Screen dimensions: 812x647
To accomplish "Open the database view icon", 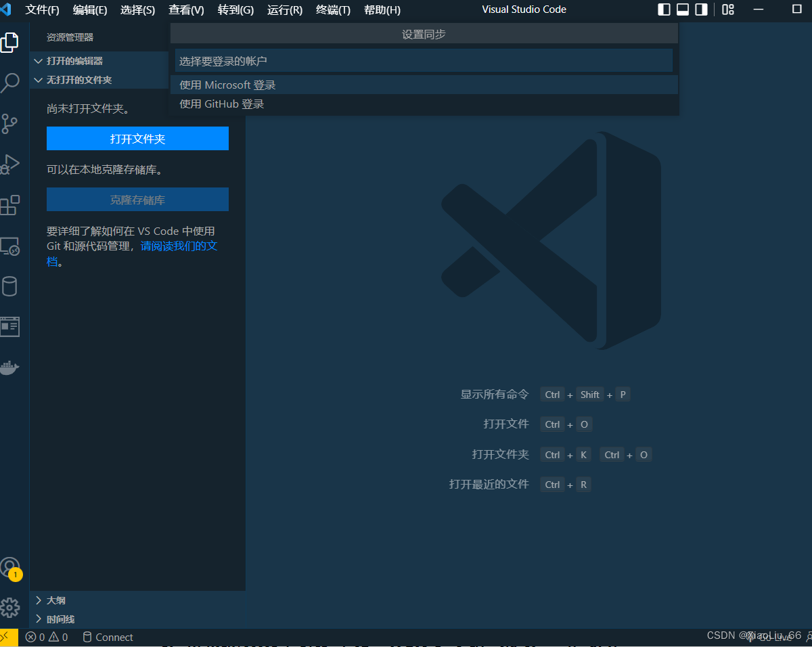I will [x=9, y=286].
